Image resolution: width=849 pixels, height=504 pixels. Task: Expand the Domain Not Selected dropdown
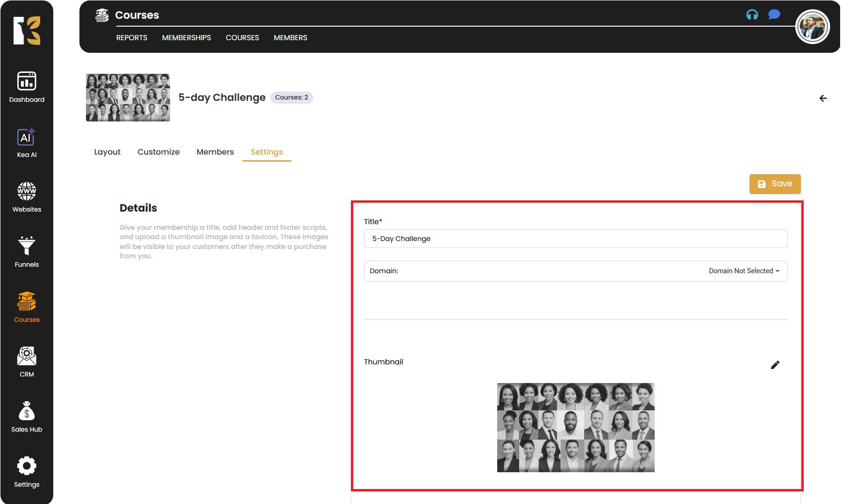click(744, 271)
